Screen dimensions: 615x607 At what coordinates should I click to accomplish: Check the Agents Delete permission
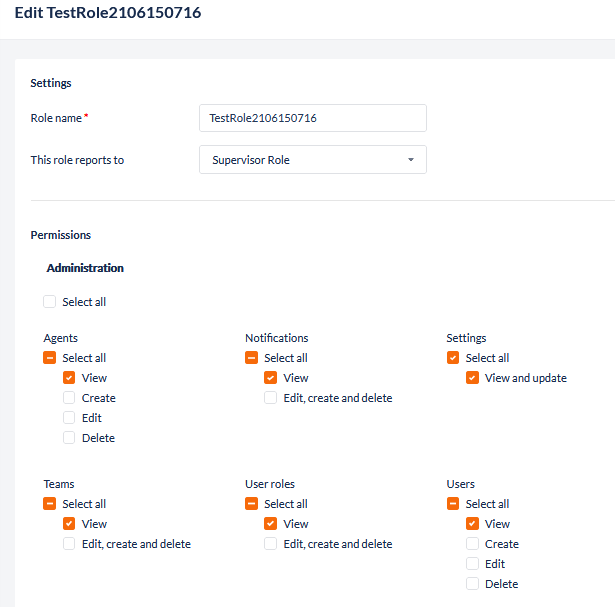pyautogui.click(x=69, y=438)
